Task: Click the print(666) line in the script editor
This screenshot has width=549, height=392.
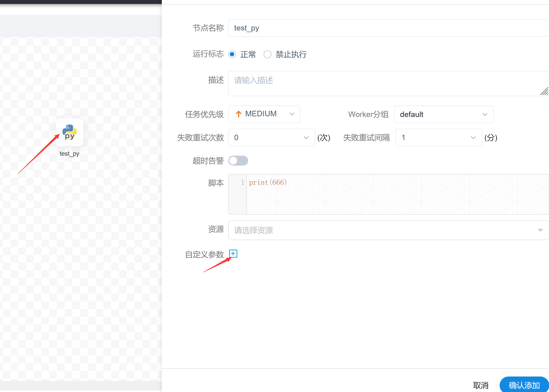Action: point(267,182)
